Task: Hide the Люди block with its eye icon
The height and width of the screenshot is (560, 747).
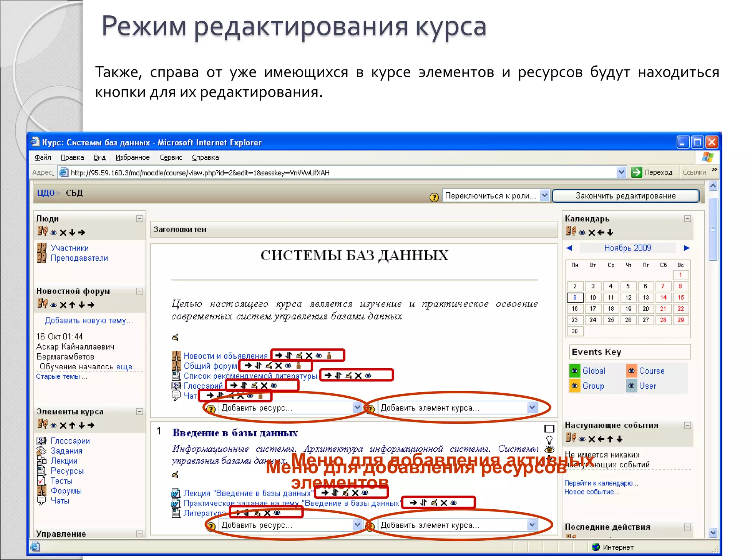Action: coord(54,233)
